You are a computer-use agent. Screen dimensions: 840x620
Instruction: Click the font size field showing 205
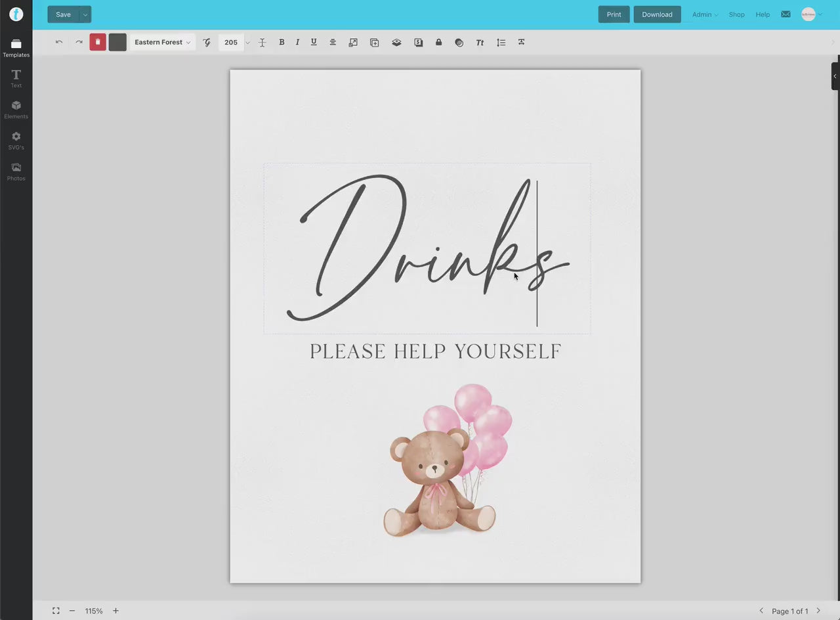[231, 42]
